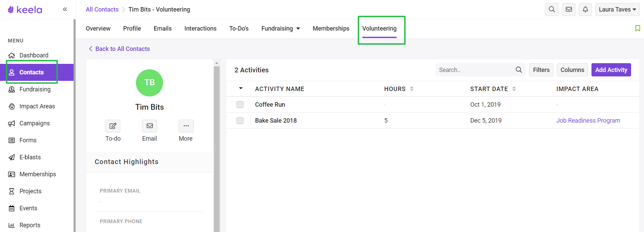This screenshot has width=644, height=232.
Task: Expand the Fundraising tab dropdown
Action: click(298, 29)
